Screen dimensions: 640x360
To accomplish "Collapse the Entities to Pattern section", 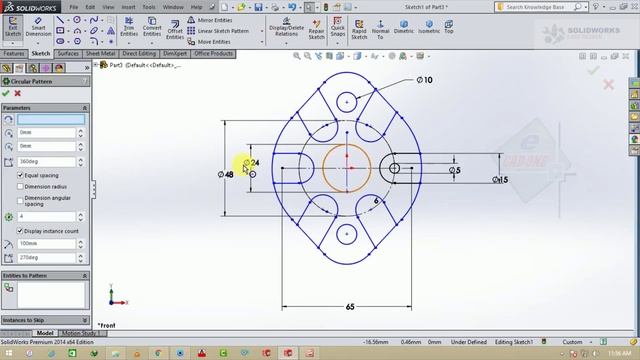I will click(84, 276).
